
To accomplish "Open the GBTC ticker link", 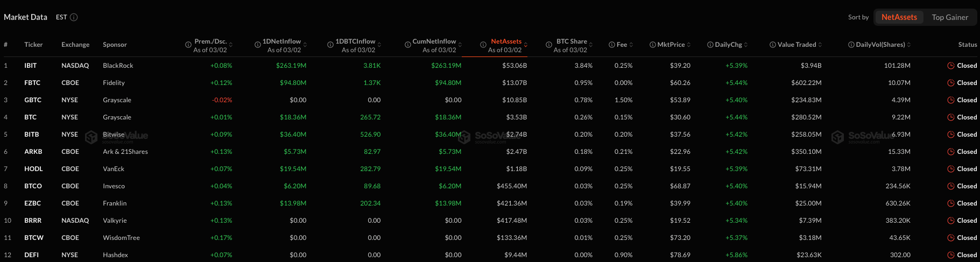I will (33, 100).
